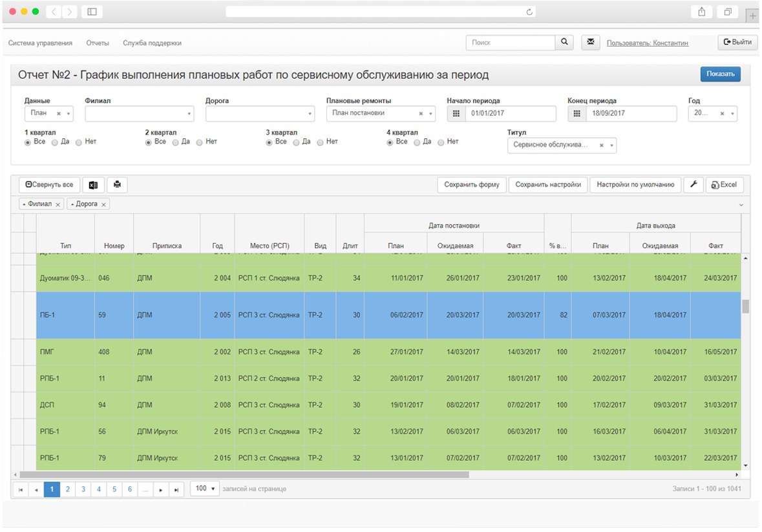This screenshot has width=762, height=532.
Task: Open the Филиал dropdown
Action: [140, 114]
